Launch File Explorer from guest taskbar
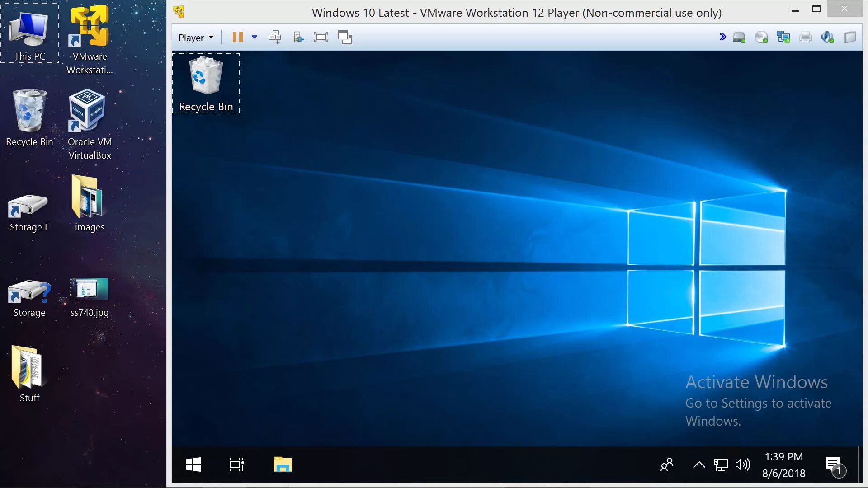The width and height of the screenshot is (868, 488). [x=283, y=465]
